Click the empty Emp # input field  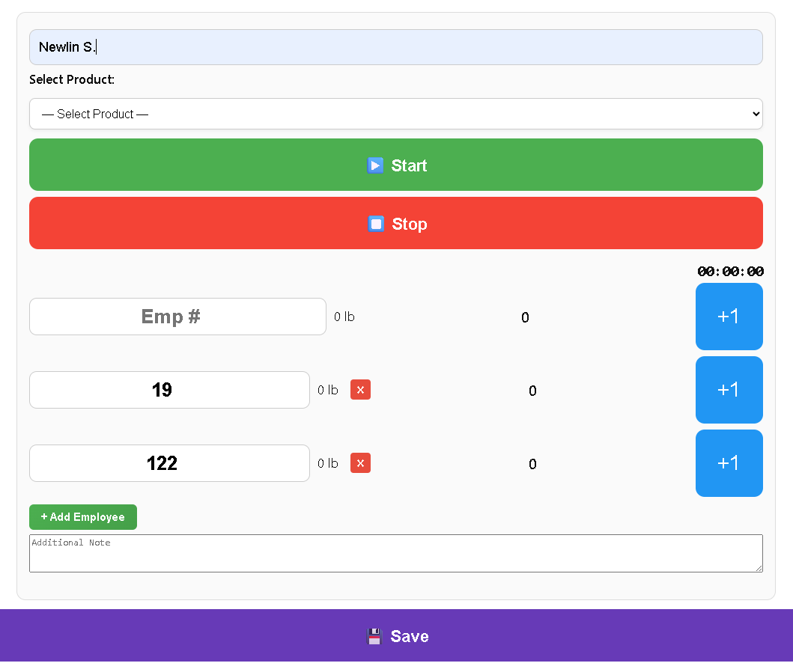tap(177, 317)
